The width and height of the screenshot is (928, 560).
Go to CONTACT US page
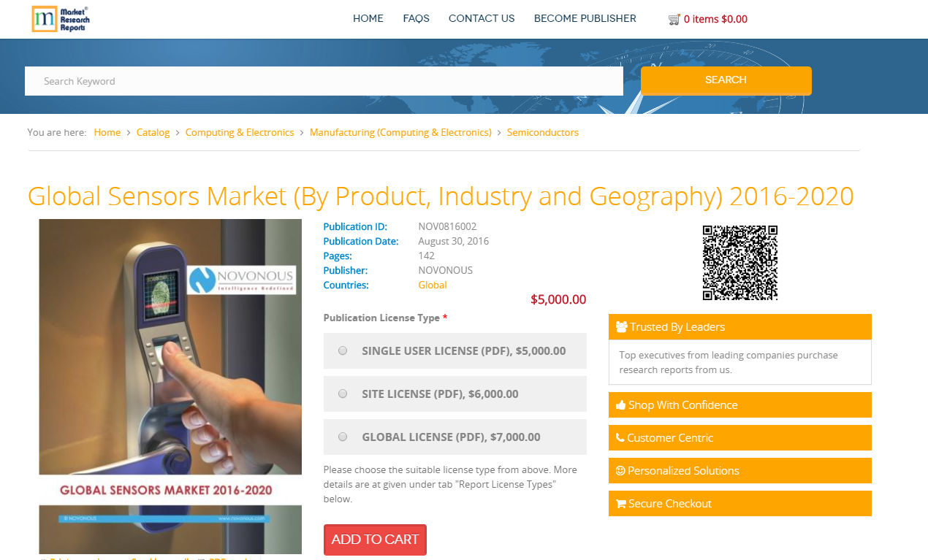point(482,18)
